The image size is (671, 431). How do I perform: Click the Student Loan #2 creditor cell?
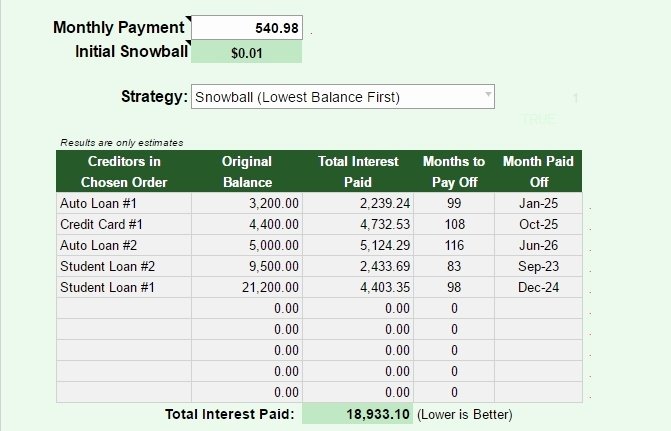pos(124,266)
